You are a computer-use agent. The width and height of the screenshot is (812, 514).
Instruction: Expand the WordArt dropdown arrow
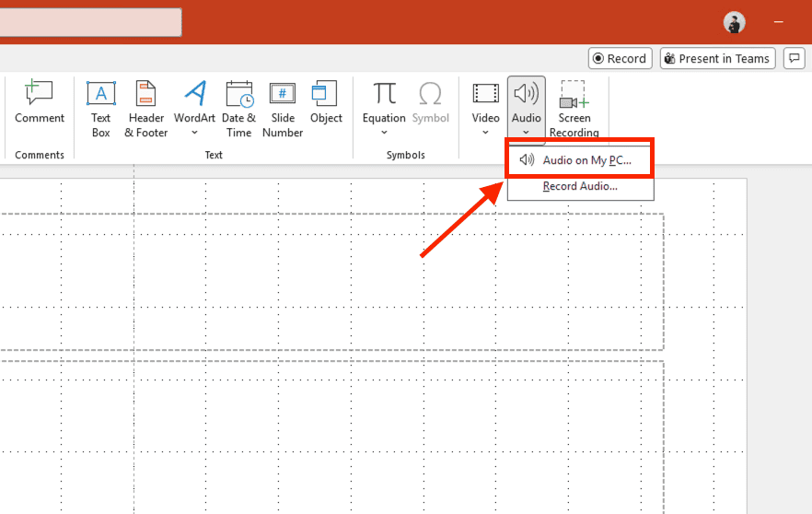click(194, 133)
